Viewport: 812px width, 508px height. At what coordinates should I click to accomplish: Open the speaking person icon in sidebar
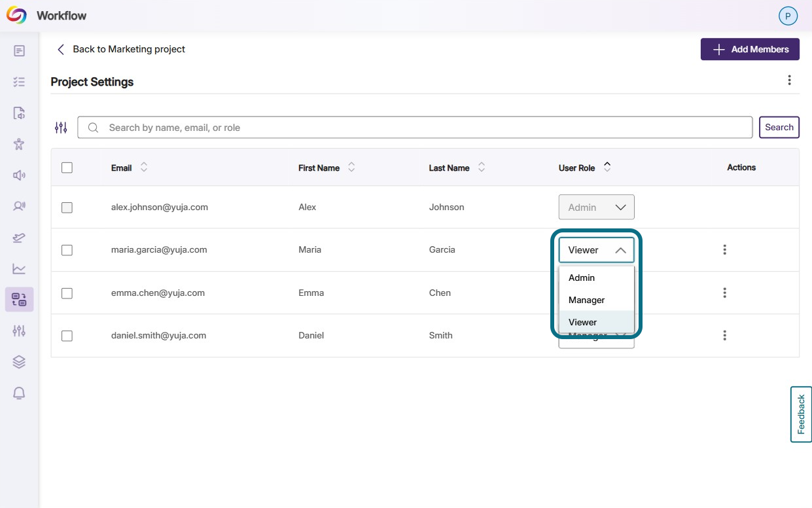click(19, 206)
